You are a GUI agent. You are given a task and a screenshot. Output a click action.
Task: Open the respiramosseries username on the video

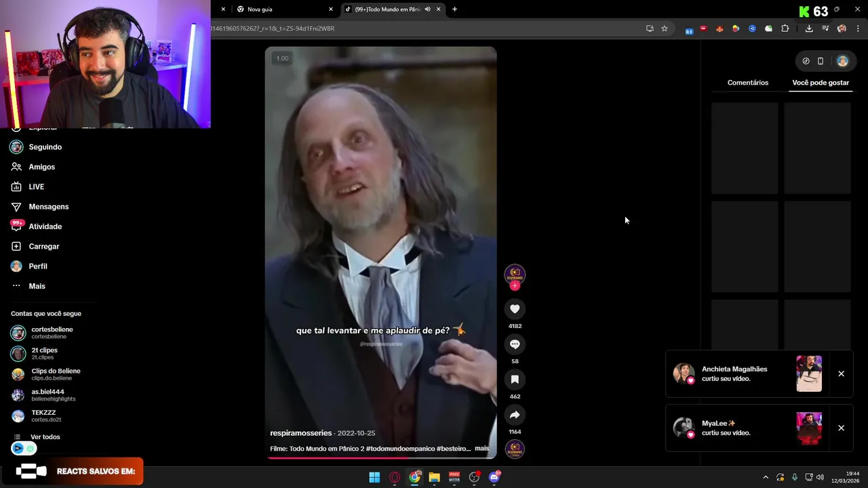coord(301,433)
